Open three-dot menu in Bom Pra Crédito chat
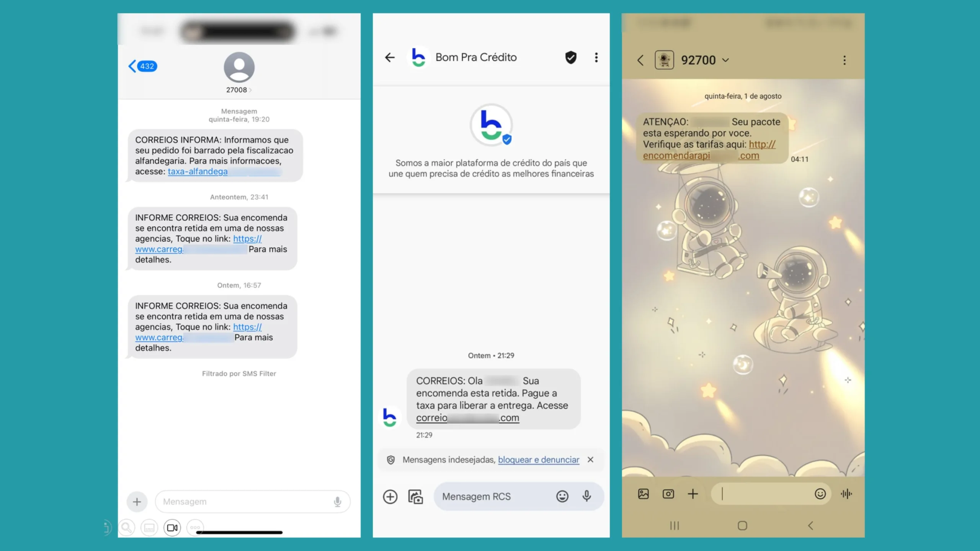 tap(596, 57)
